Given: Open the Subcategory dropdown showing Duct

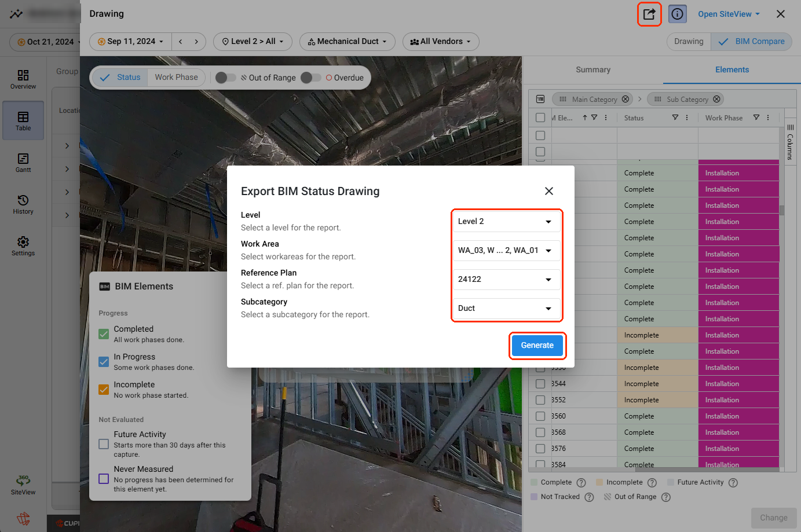Looking at the screenshot, I should point(506,309).
